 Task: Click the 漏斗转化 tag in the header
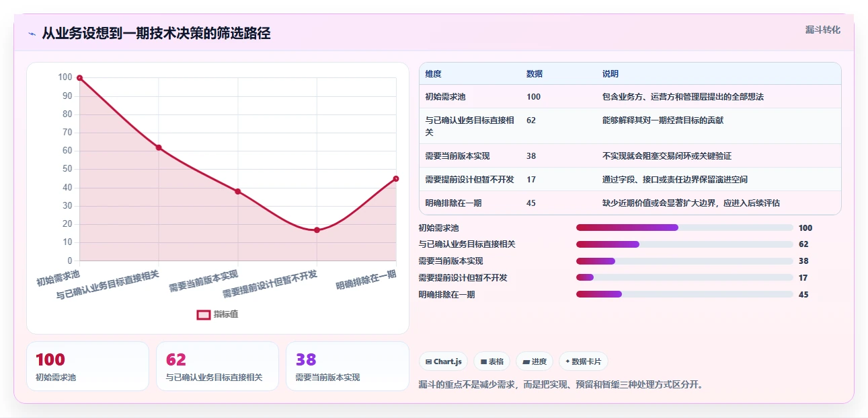(823, 30)
